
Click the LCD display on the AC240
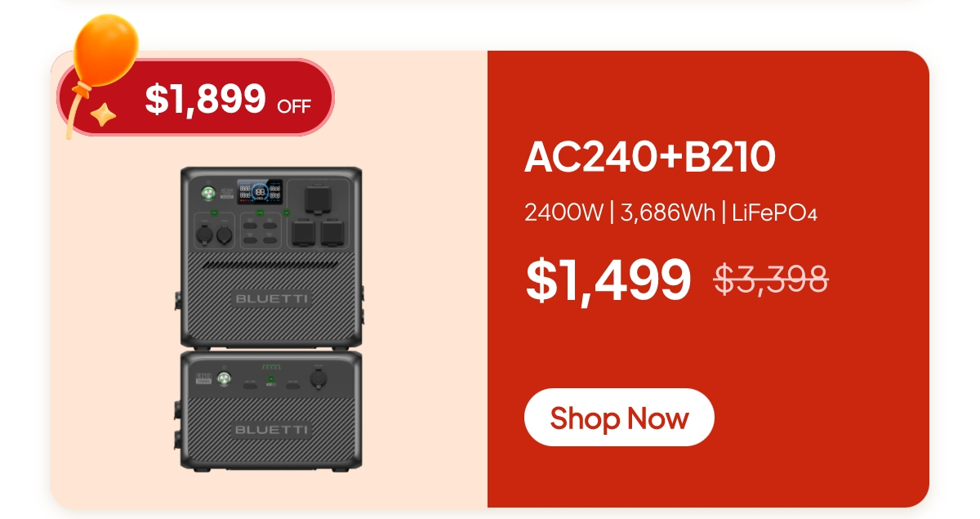pos(260,191)
